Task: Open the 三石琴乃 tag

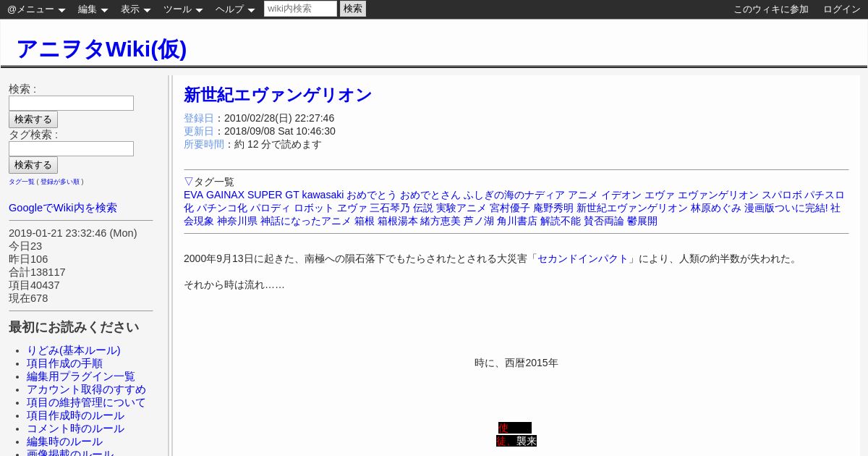Action: click(390, 208)
